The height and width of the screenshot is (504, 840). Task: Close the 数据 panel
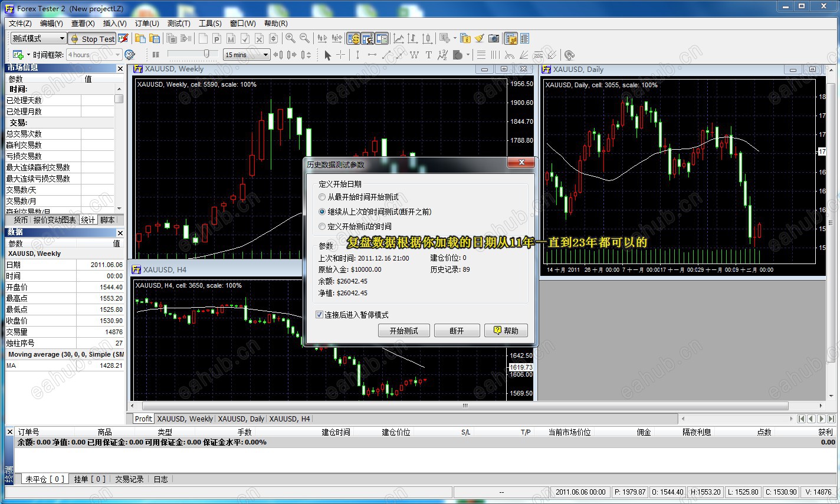(120, 233)
